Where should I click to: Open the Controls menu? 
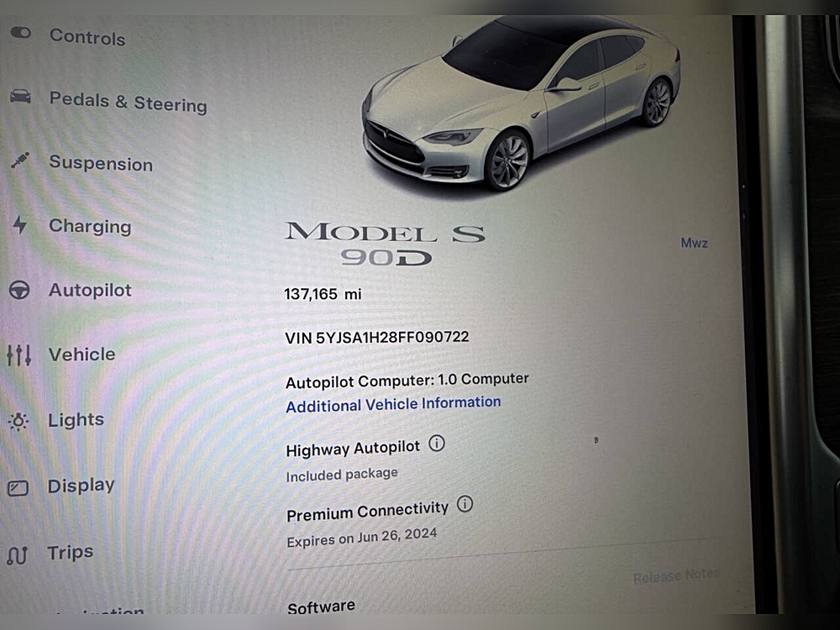click(87, 37)
